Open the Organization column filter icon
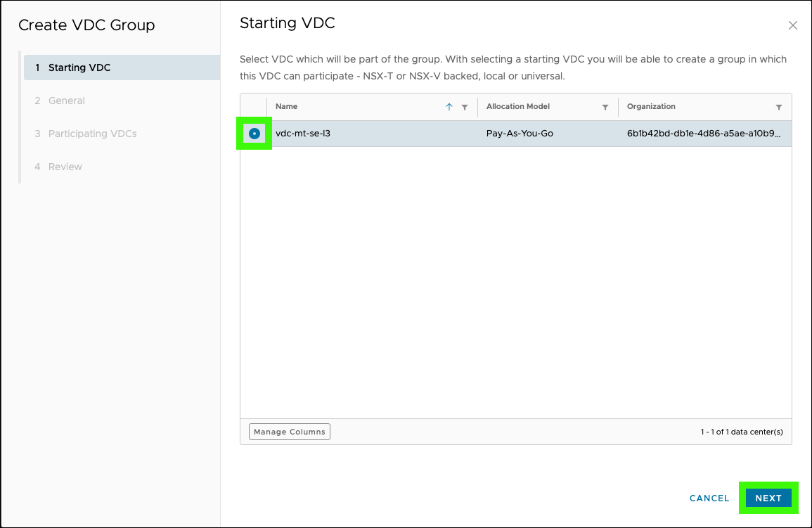812x528 pixels. click(x=778, y=107)
